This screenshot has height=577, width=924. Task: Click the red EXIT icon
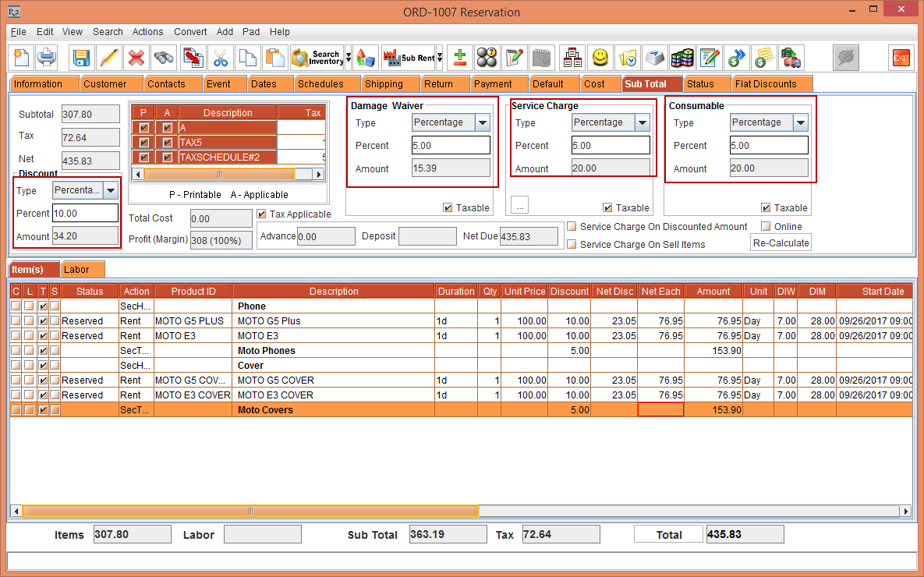click(x=901, y=58)
